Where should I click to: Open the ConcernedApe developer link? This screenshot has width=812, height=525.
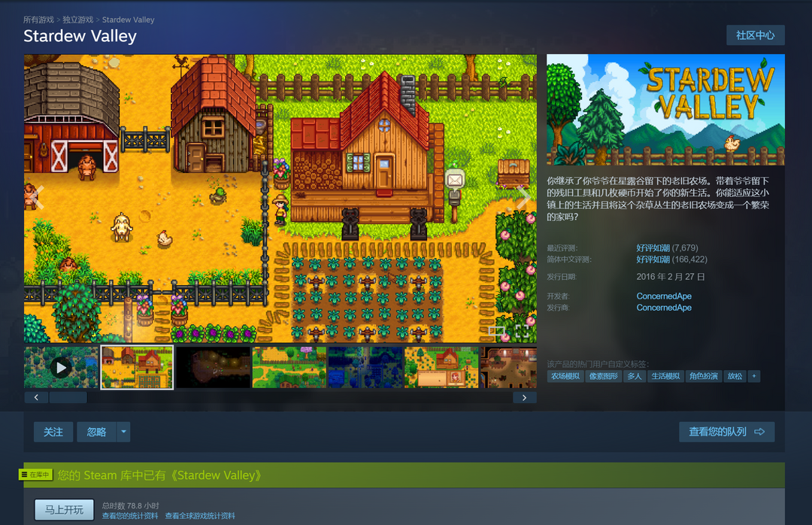pyautogui.click(x=664, y=296)
